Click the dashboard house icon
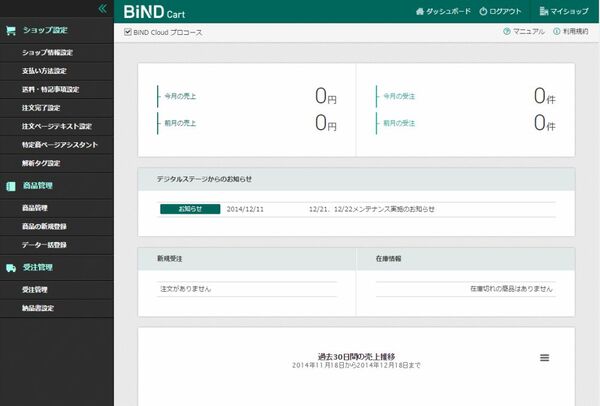The image size is (600, 406). [420, 11]
